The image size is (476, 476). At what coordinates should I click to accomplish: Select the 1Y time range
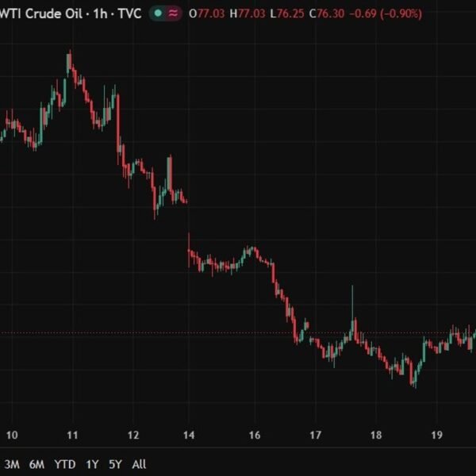pyautogui.click(x=92, y=464)
